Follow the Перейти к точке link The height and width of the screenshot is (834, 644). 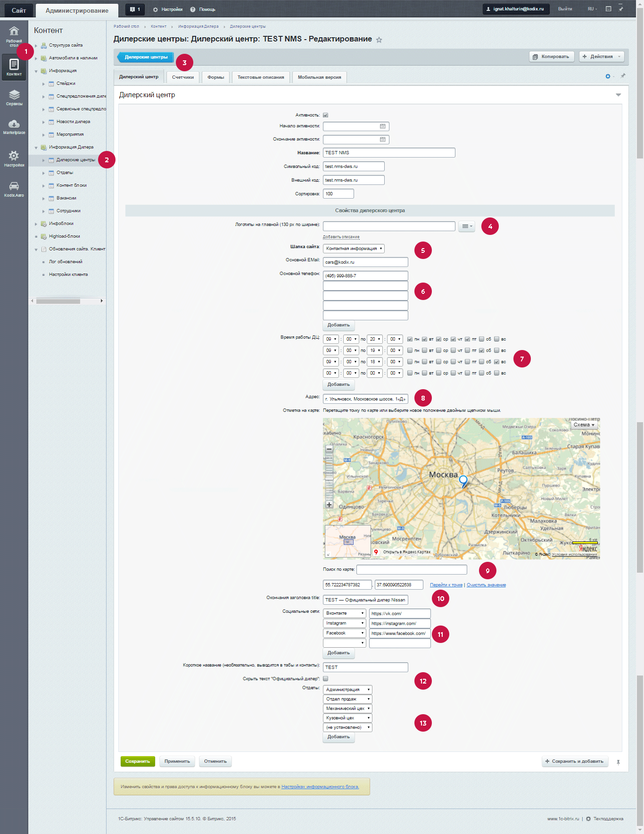click(446, 585)
